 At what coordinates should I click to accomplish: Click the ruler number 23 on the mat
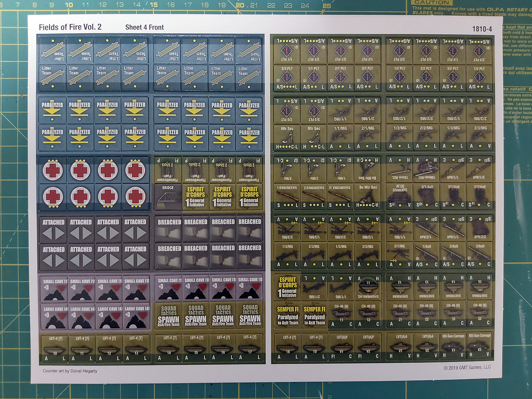click(288, 5)
